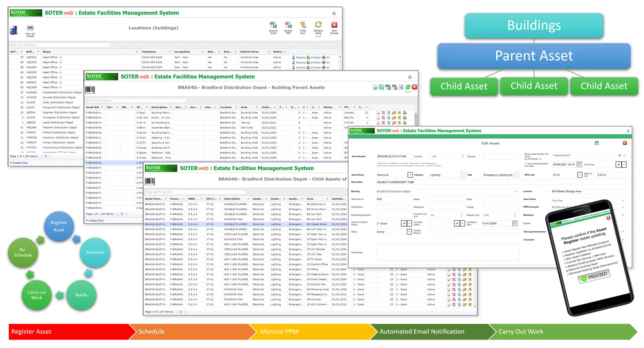Click Exit Screen in Locations window
644x348 pixels.
tap(334, 27)
